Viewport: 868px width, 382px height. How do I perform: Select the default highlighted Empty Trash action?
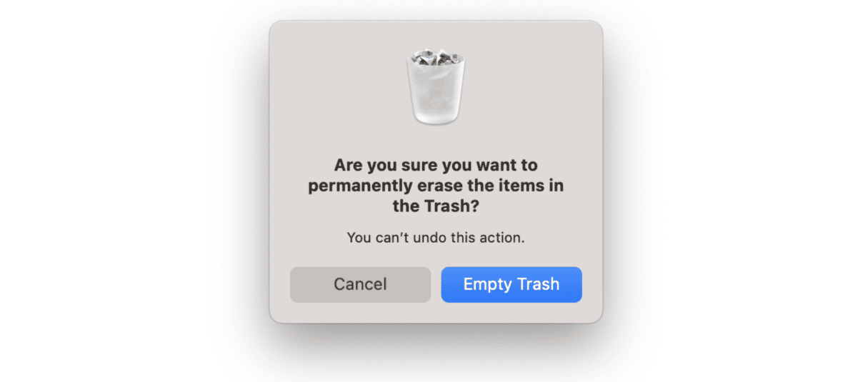[512, 284]
